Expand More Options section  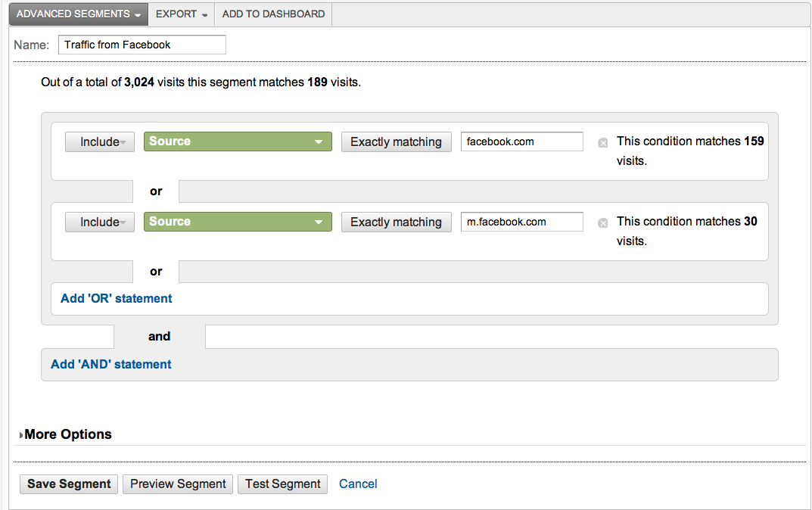(65, 434)
